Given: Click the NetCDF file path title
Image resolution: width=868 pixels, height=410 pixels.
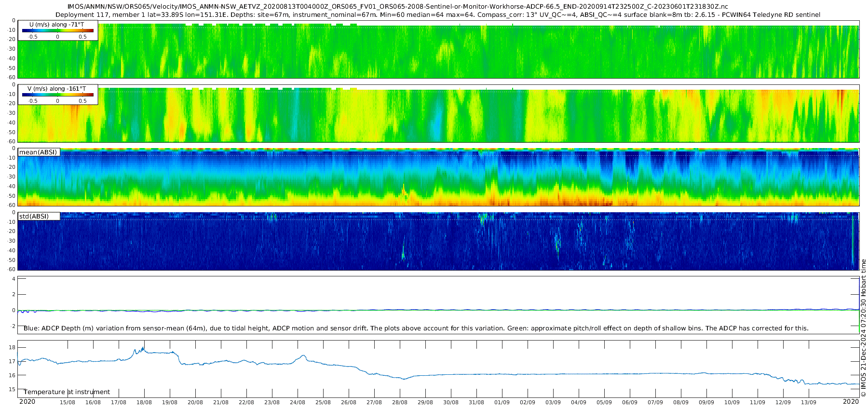Looking at the screenshot, I should [x=397, y=7].
